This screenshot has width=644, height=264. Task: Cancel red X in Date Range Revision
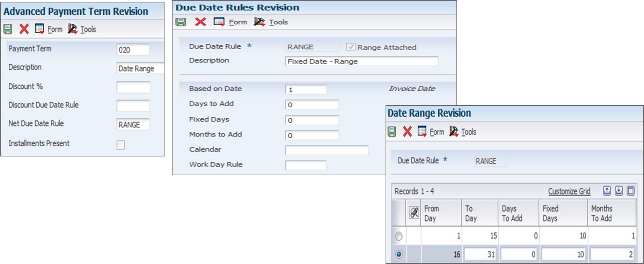(x=407, y=132)
